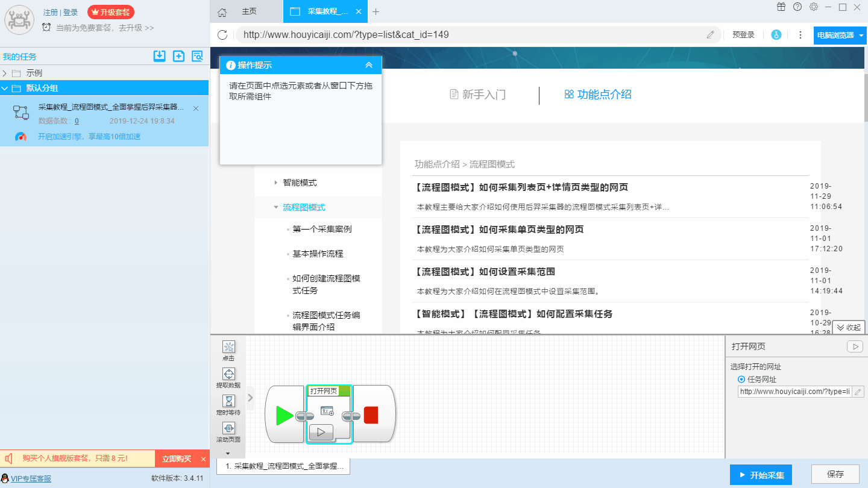Open the home icon tab
This screenshot has width=868, height=488.
tap(222, 12)
